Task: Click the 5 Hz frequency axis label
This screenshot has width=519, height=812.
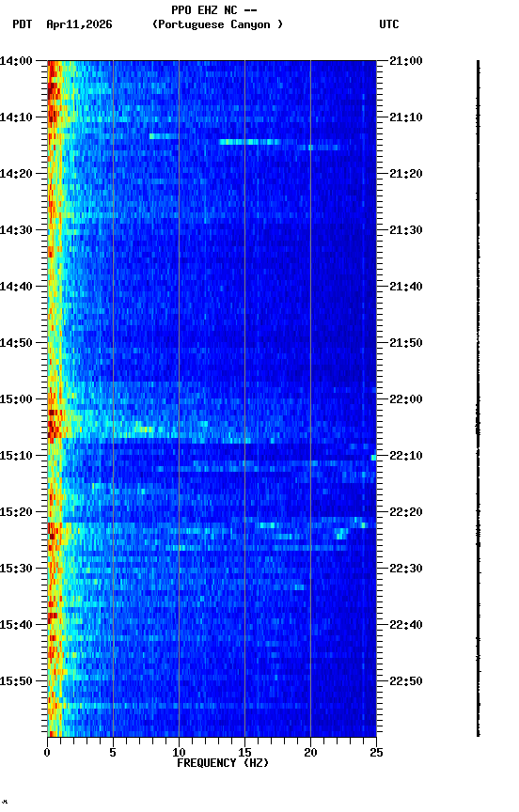Action: coord(113,753)
